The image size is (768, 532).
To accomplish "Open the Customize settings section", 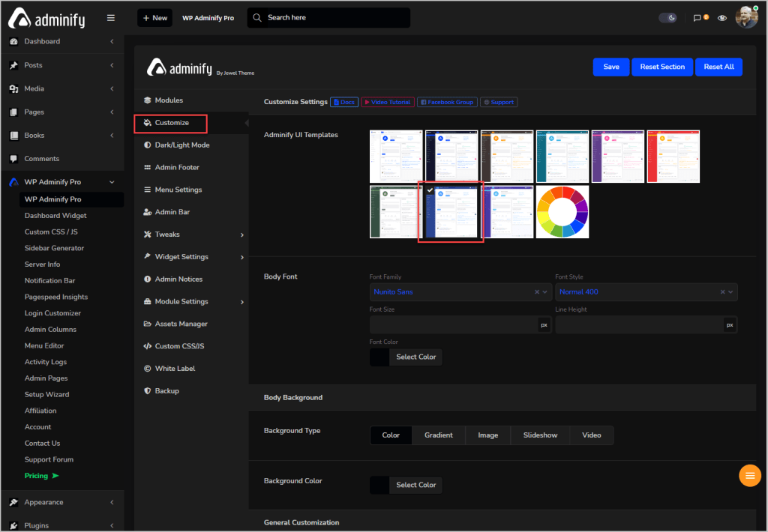I will click(170, 123).
